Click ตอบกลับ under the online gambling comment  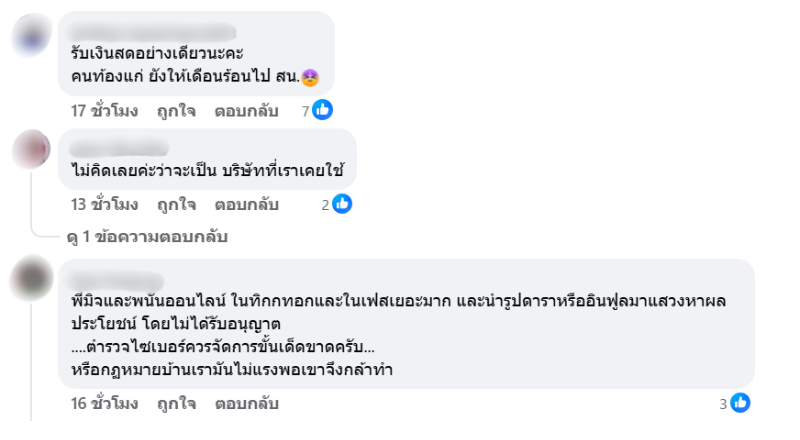pyautogui.click(x=246, y=403)
